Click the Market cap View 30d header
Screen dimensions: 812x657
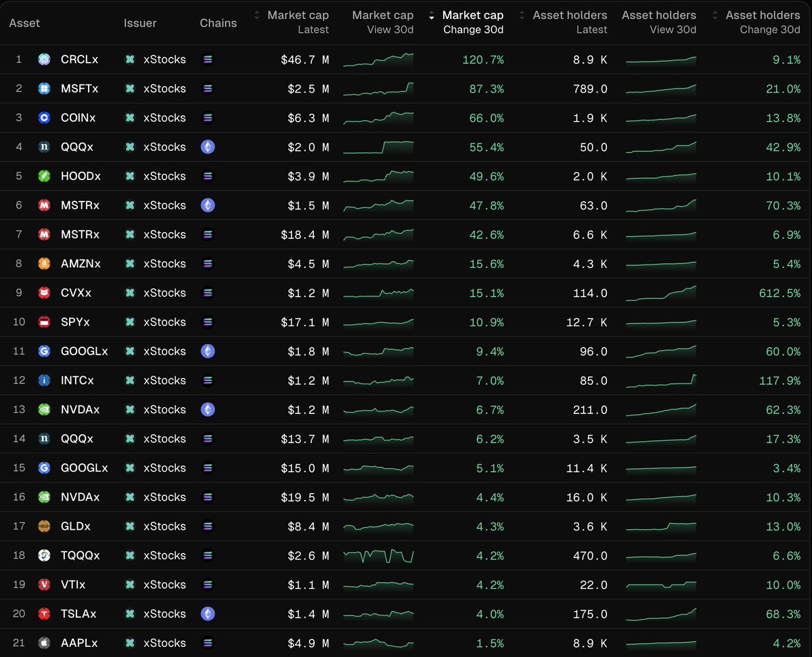click(x=382, y=22)
